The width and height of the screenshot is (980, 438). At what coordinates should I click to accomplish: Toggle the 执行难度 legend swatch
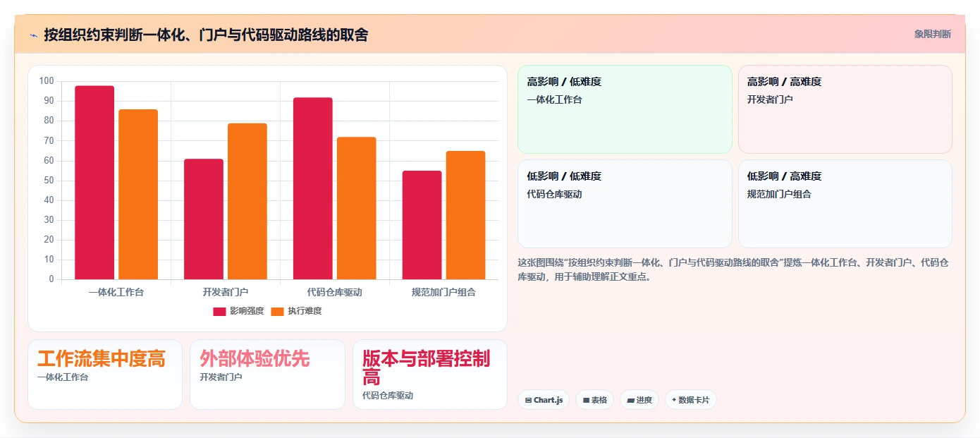click(x=277, y=311)
